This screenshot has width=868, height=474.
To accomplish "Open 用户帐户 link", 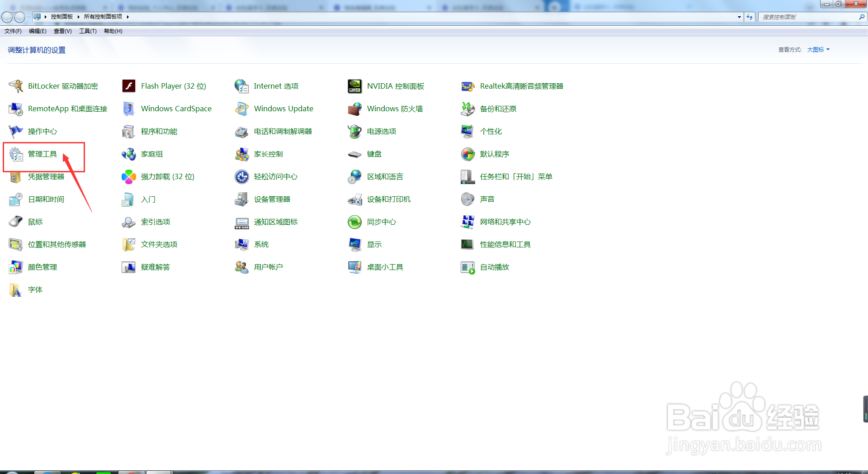I will click(x=269, y=267).
